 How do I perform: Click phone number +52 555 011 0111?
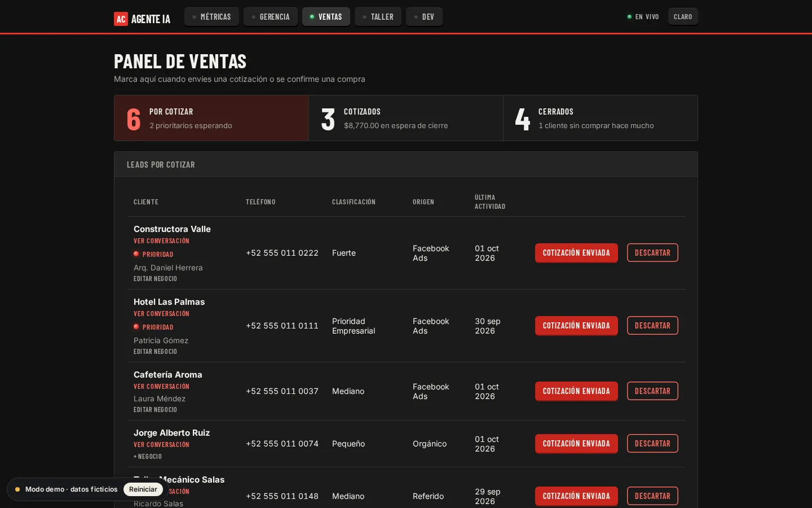tap(282, 326)
